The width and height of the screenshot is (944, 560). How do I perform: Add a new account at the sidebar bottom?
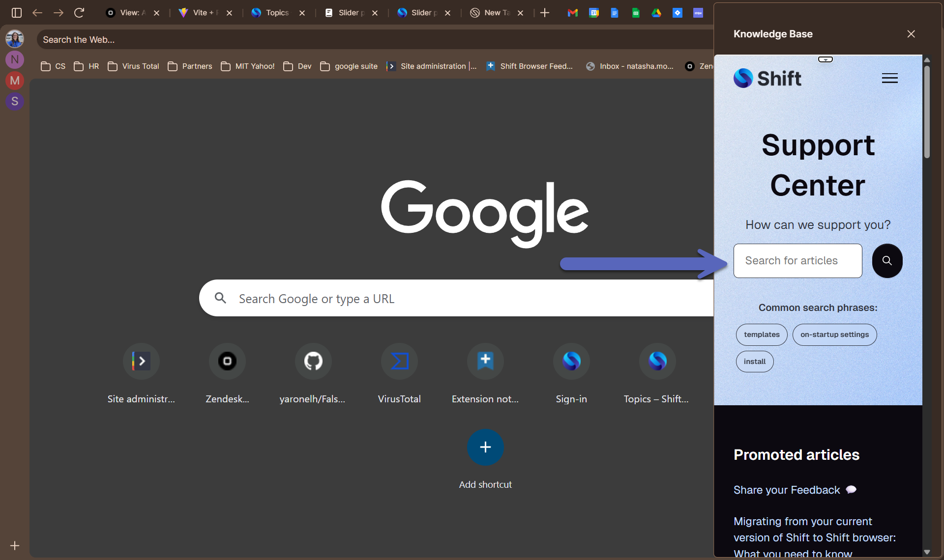(15, 546)
